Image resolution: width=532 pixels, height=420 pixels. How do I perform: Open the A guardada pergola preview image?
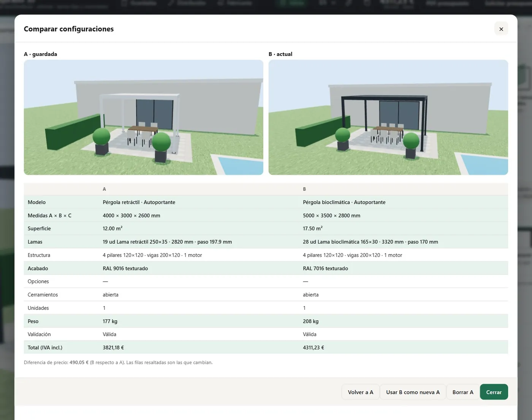pyautogui.click(x=143, y=117)
